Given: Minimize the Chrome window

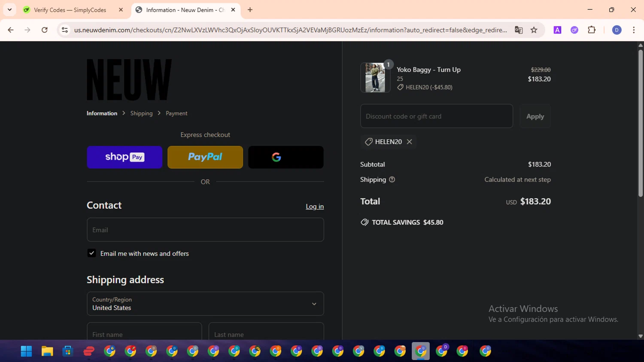Looking at the screenshot, I should pyautogui.click(x=590, y=9).
